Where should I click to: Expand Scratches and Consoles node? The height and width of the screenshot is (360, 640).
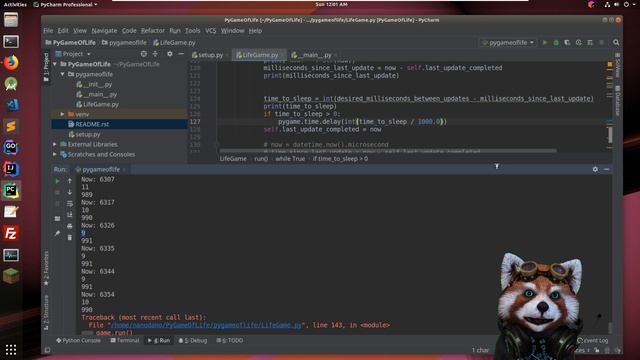tap(55, 154)
